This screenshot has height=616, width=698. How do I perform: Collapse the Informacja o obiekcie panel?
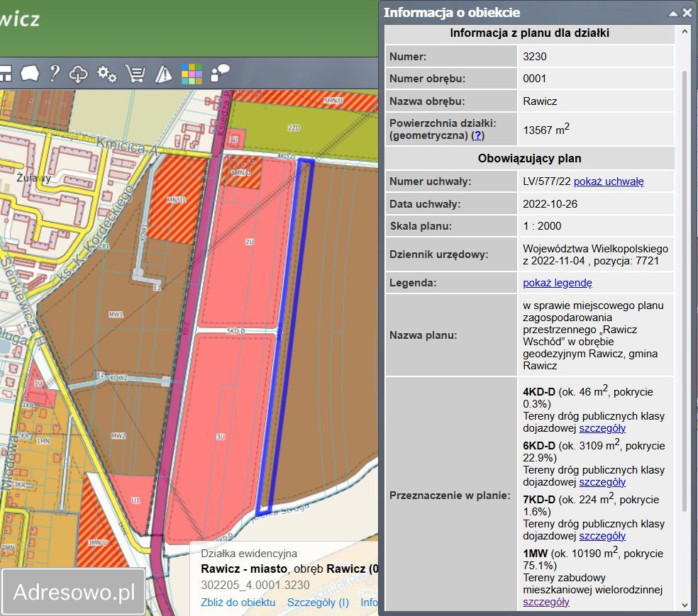pyautogui.click(x=673, y=13)
